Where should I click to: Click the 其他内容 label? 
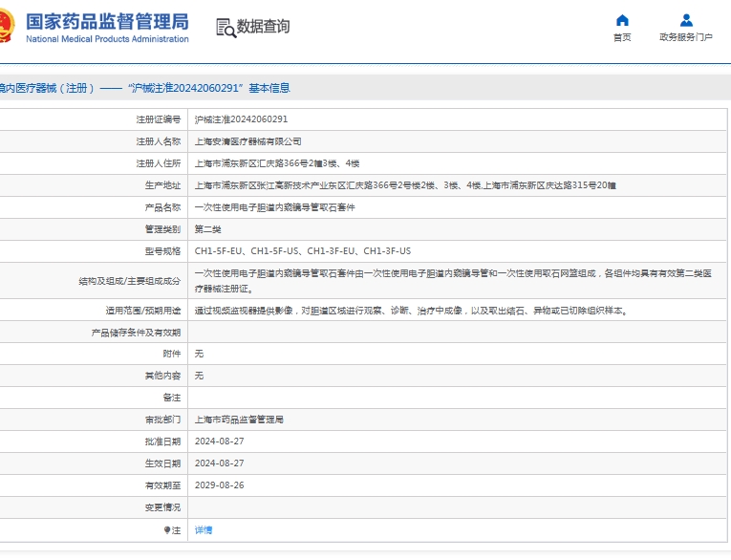[162, 376]
